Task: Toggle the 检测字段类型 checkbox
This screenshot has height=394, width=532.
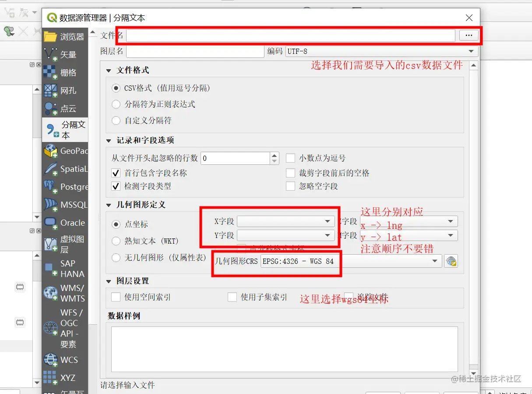Action: pyautogui.click(x=116, y=186)
